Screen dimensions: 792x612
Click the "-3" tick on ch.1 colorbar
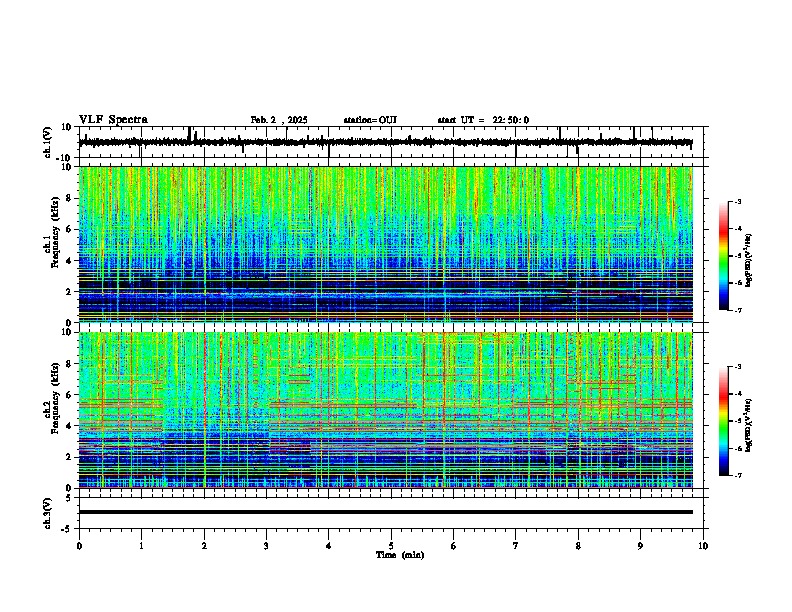(737, 201)
